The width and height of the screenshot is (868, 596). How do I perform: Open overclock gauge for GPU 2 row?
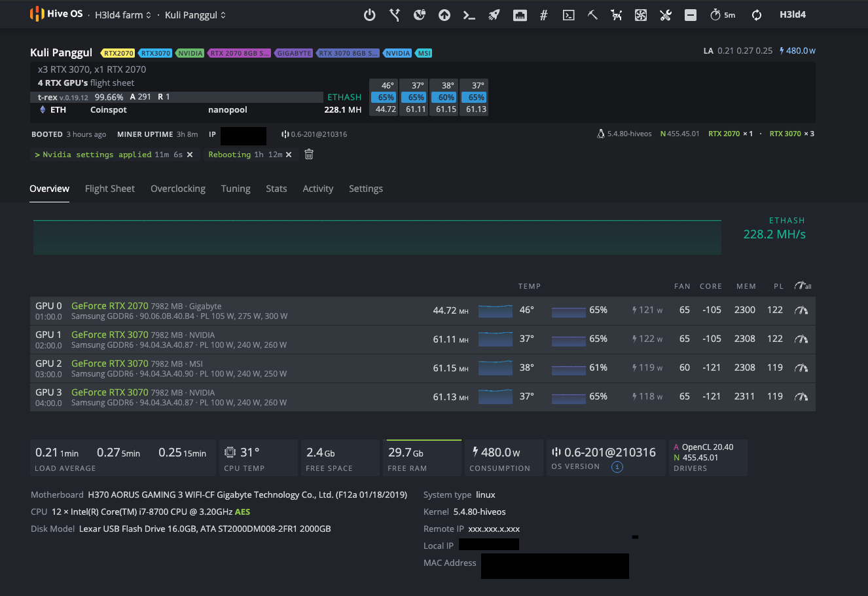(x=801, y=368)
